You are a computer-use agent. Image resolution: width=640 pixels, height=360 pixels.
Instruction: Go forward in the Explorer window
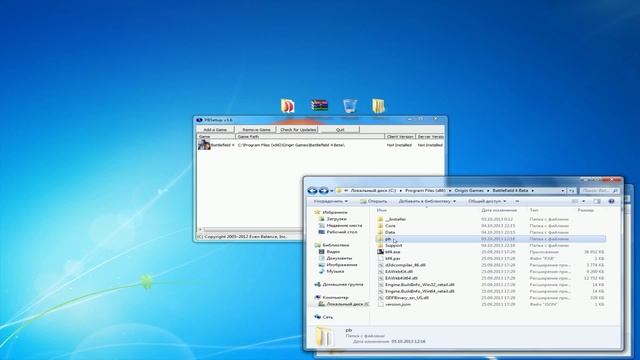click(x=323, y=191)
